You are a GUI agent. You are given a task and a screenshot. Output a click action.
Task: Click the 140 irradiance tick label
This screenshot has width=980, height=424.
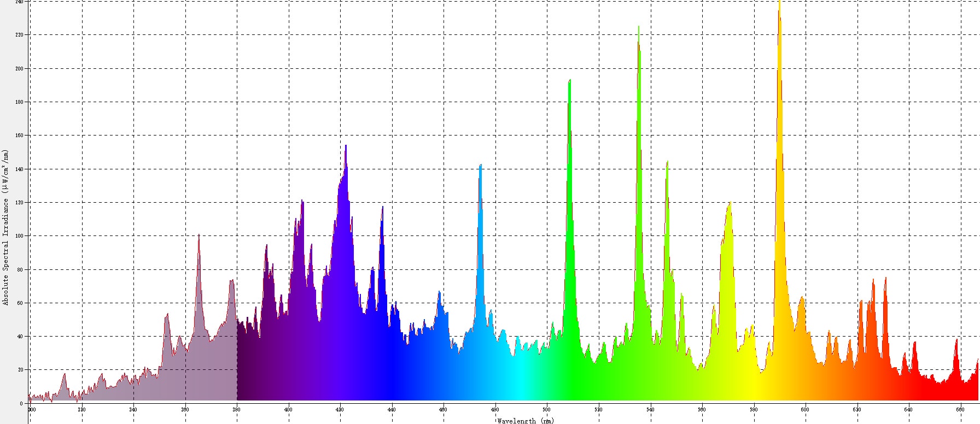[19, 169]
